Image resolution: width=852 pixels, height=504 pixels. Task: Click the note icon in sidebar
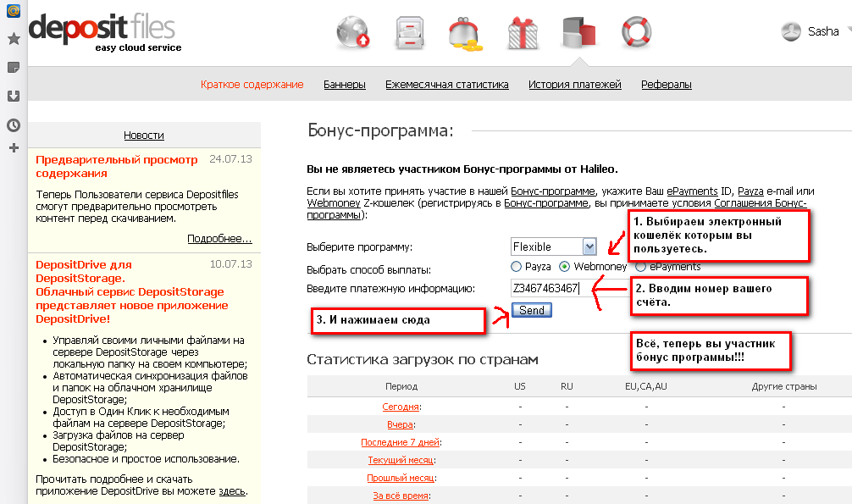coord(14,68)
